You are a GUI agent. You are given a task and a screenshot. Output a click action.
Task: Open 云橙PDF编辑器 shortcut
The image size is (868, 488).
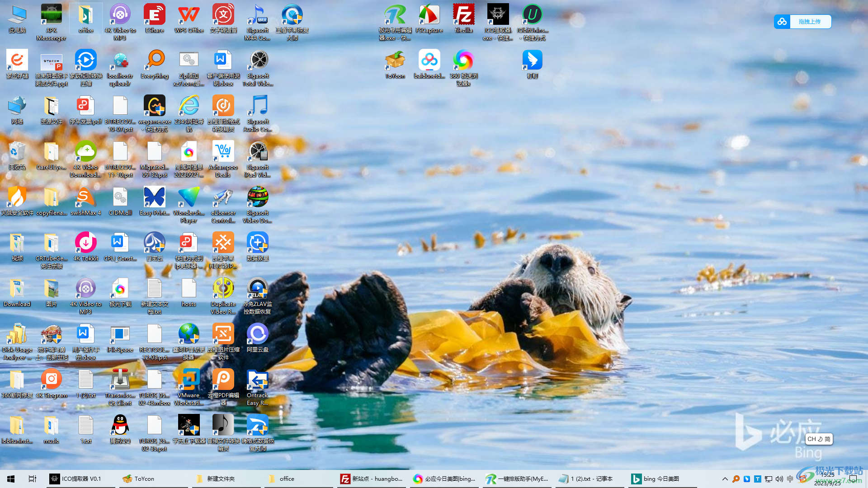pos(223,387)
